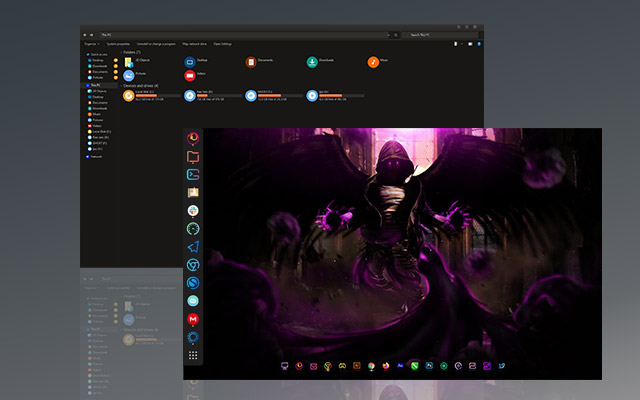Image resolution: width=640 pixels, height=400 pixels.
Task: Open the Desktop folder in the main Explorer pane
Action: 190,62
